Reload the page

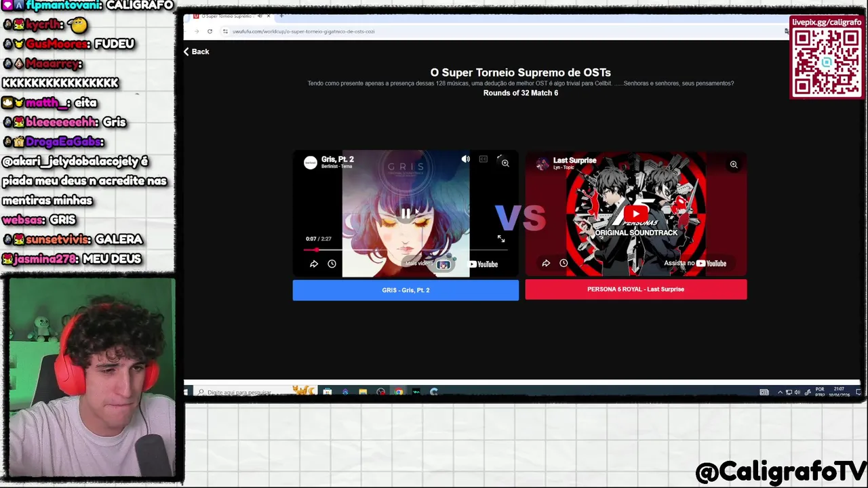[x=210, y=31]
